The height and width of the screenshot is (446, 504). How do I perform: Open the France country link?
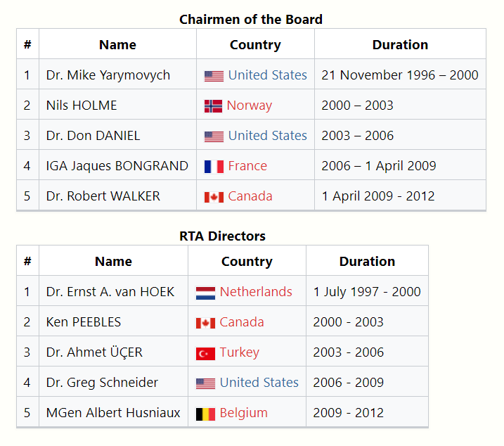click(x=247, y=166)
